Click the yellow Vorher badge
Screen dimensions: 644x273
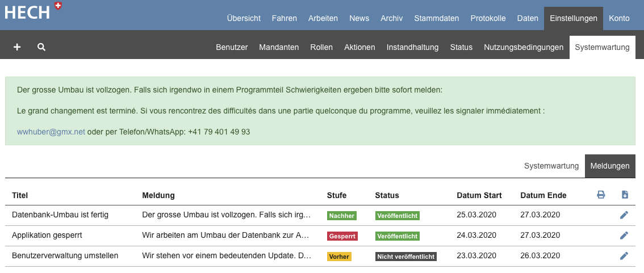coord(339,257)
